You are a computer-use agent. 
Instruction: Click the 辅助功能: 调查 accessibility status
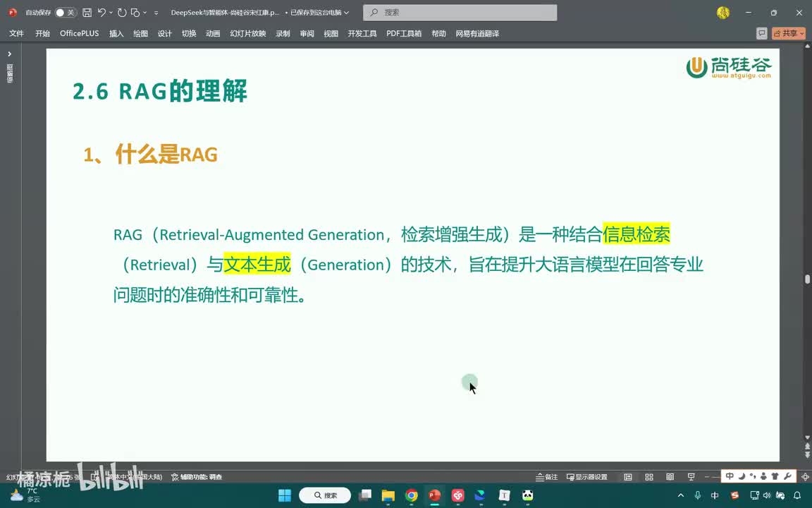pyautogui.click(x=197, y=477)
